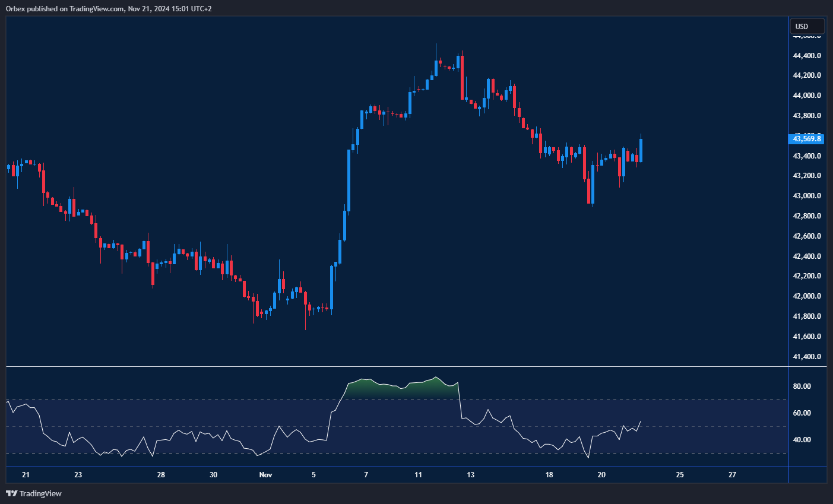
Task: Click the date label 21 on time axis
Action: pos(26,475)
